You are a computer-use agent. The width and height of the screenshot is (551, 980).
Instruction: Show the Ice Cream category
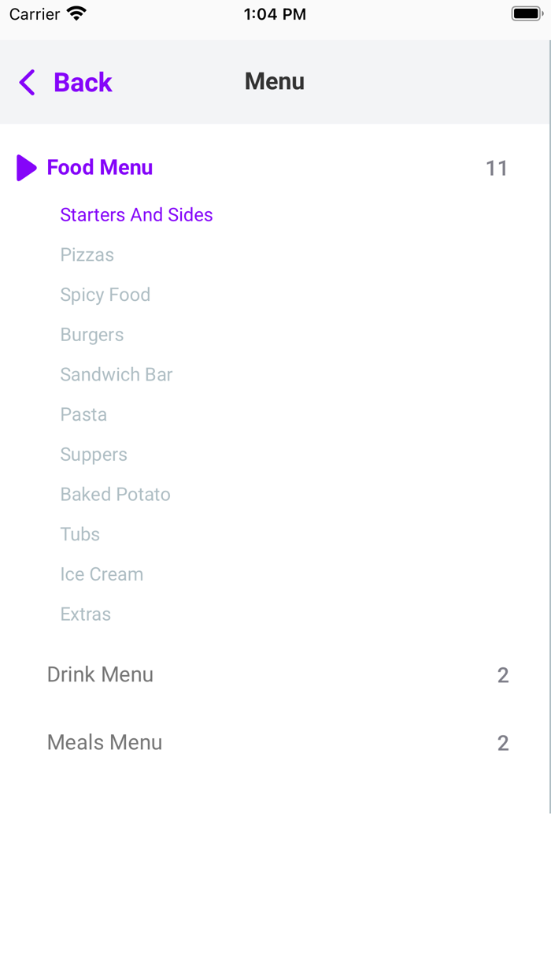pyautogui.click(x=102, y=574)
